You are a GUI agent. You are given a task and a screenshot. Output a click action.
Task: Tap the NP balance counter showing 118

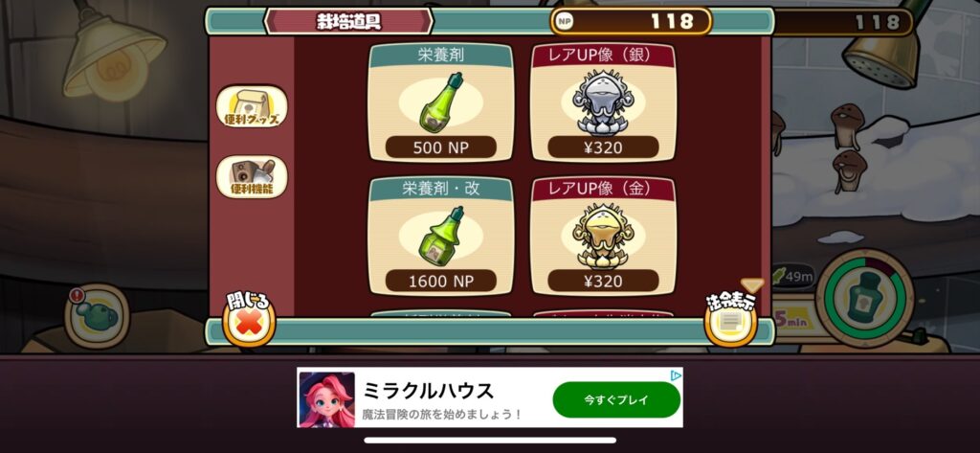(x=631, y=21)
